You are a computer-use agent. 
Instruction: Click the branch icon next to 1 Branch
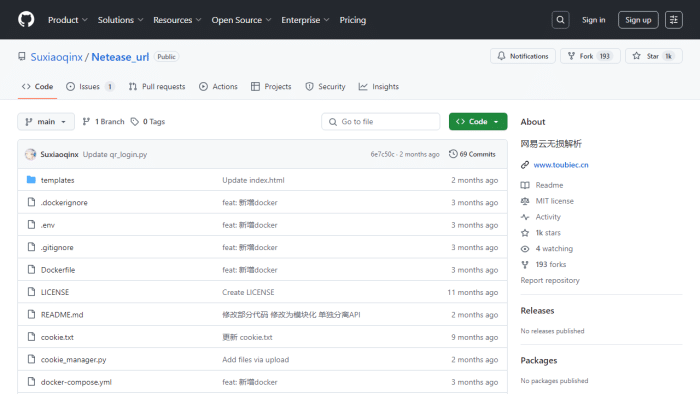coord(86,121)
